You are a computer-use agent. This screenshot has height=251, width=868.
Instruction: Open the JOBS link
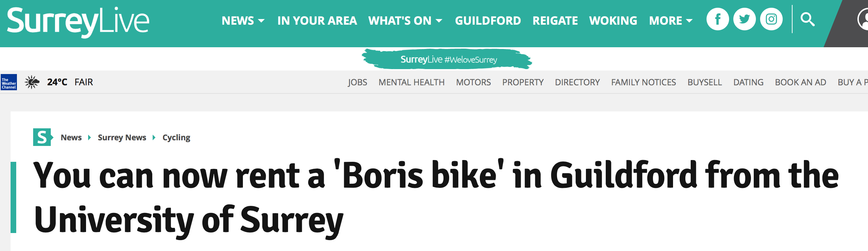357,82
